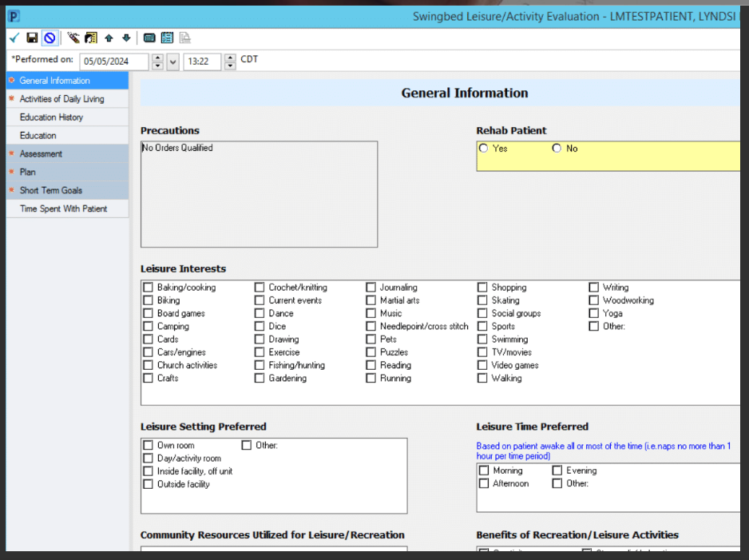Check the TV/movies checkbox

[482, 352]
